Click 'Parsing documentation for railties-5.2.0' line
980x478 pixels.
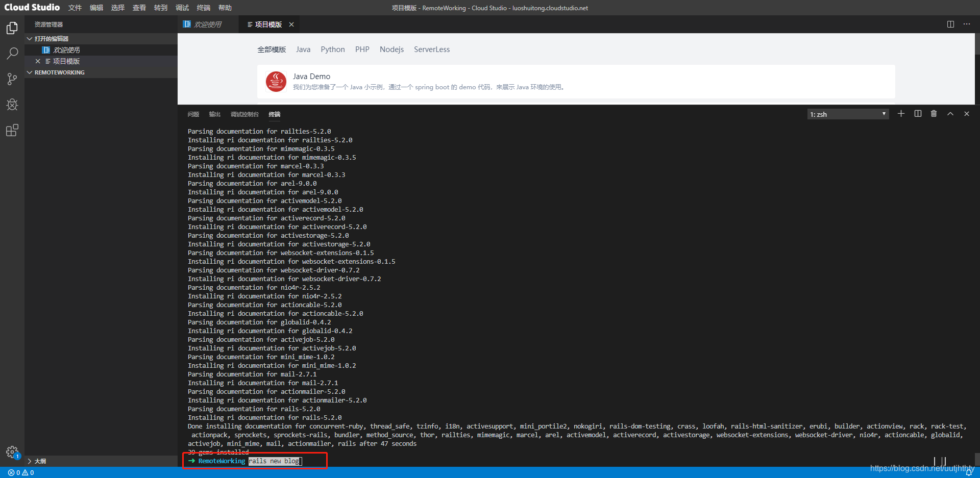click(x=259, y=132)
